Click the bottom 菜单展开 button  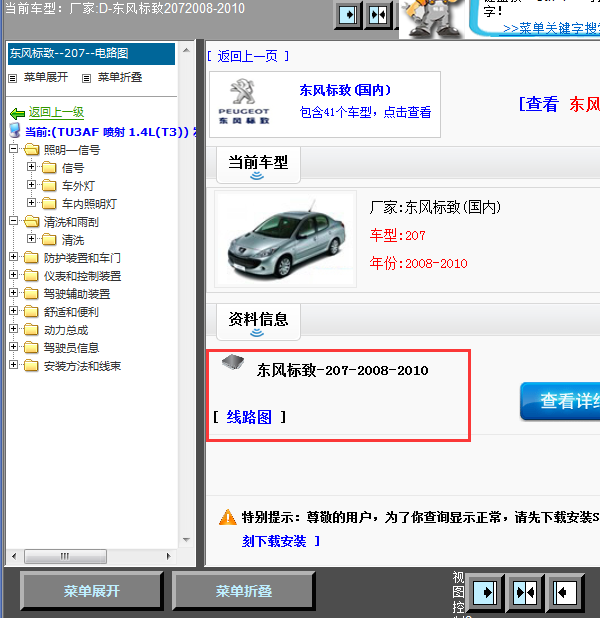[91, 591]
